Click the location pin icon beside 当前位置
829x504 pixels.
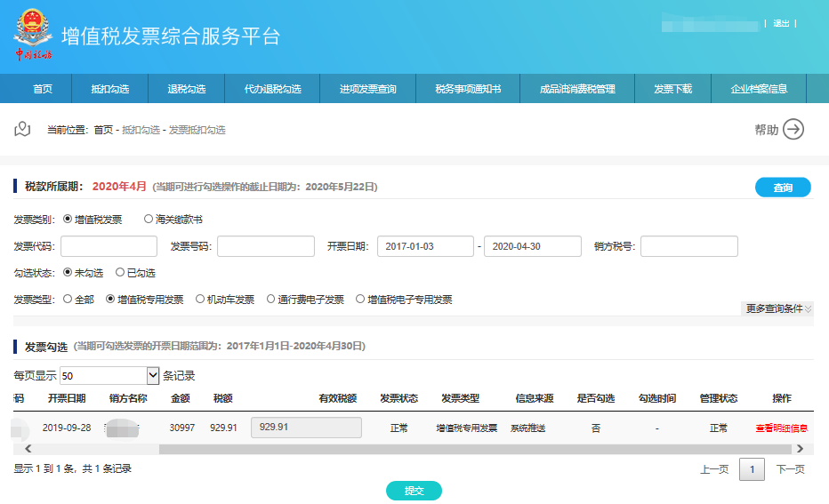coord(22,129)
